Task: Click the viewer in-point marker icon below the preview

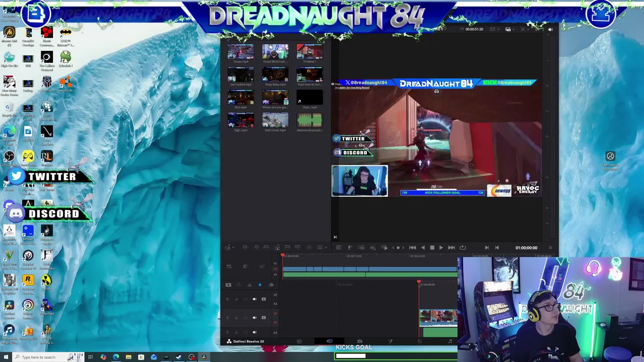Action: [335, 237]
